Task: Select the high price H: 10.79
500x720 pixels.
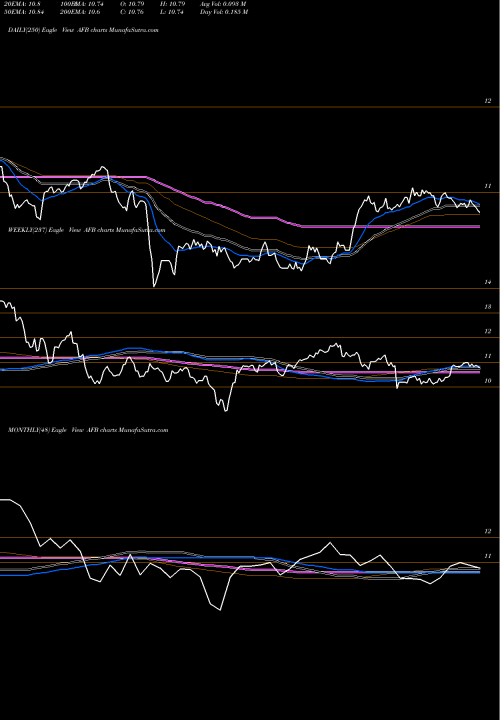Action: pos(173,4)
